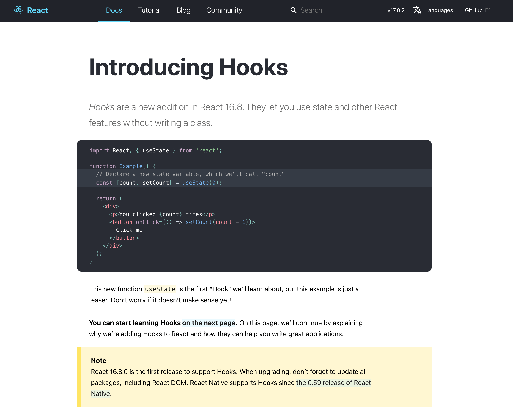Open the Languages link text
Image resolution: width=513 pixels, height=420 pixels.
tap(439, 10)
